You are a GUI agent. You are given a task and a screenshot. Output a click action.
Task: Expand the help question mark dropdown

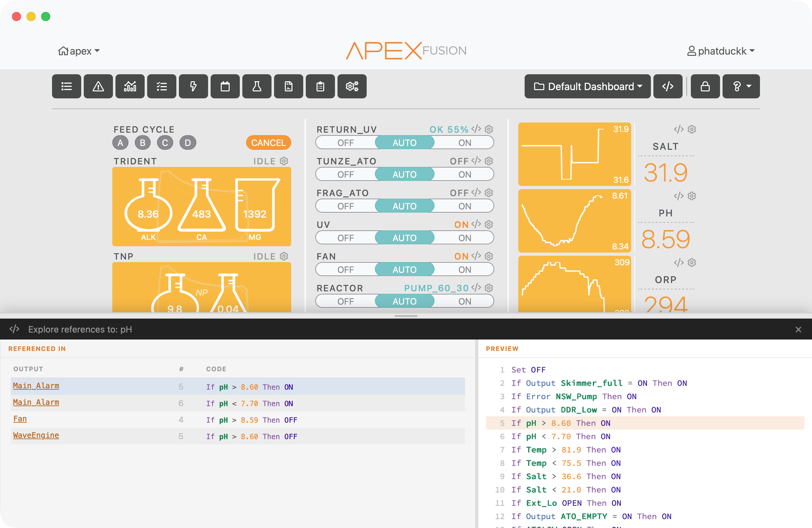pos(741,86)
